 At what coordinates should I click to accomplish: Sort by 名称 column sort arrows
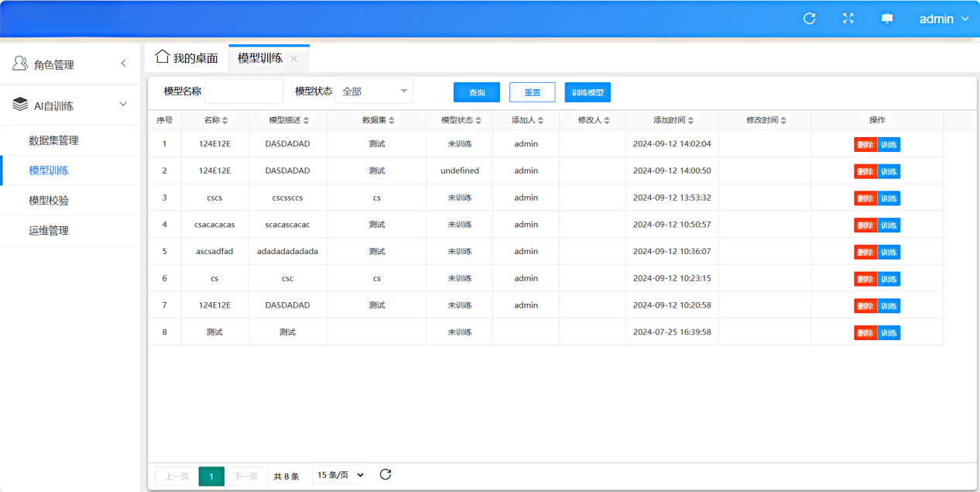point(226,121)
